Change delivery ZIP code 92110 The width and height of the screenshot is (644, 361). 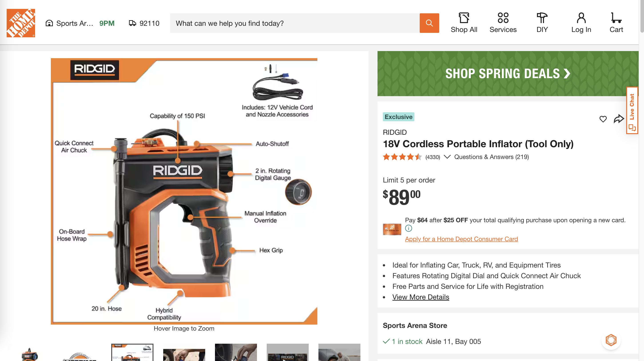(144, 23)
